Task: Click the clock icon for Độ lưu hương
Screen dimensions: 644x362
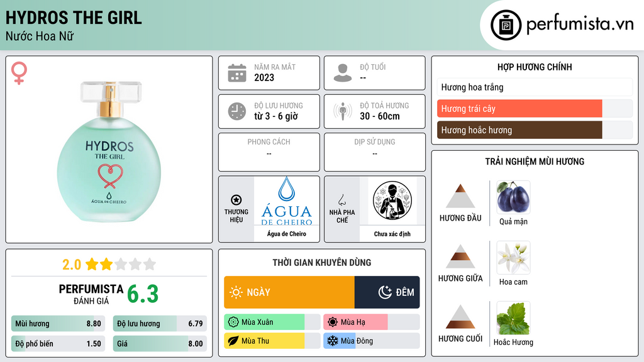Action: [237, 111]
